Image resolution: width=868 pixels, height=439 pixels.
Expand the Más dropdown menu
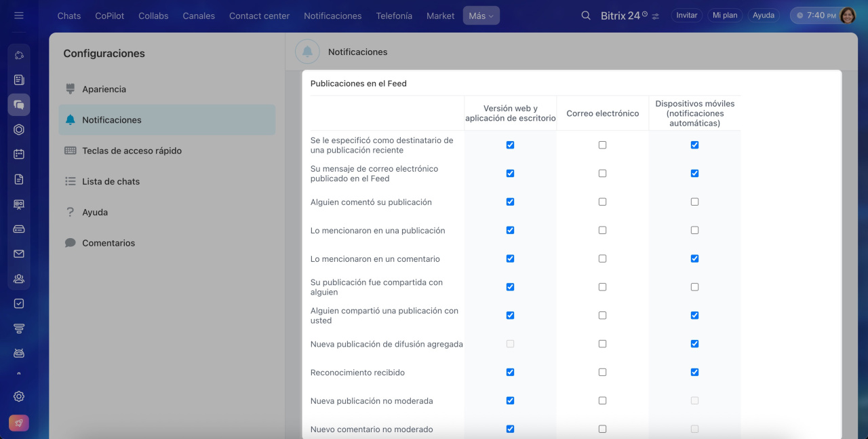(481, 16)
